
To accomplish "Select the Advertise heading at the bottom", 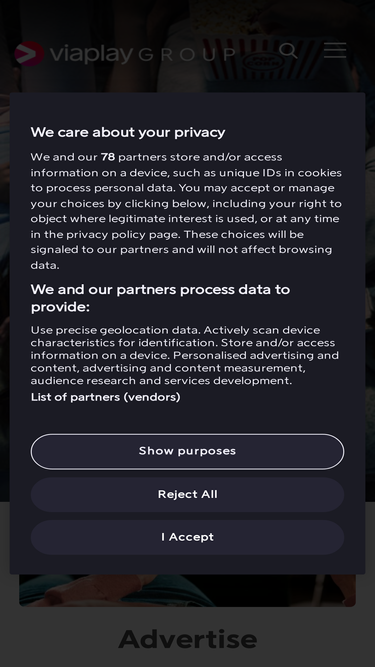I will [x=188, y=638].
